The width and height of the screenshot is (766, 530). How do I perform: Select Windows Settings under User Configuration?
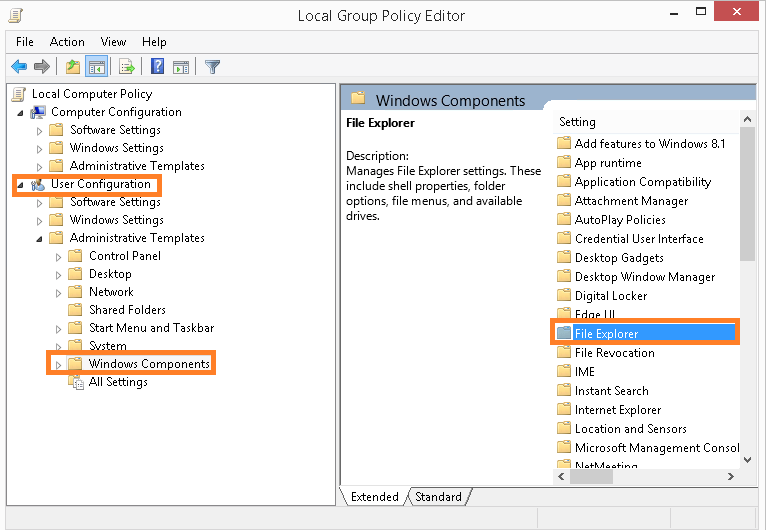click(116, 220)
